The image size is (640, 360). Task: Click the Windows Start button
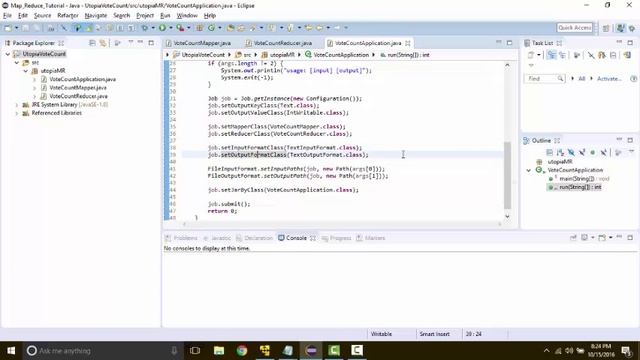(x=11, y=350)
